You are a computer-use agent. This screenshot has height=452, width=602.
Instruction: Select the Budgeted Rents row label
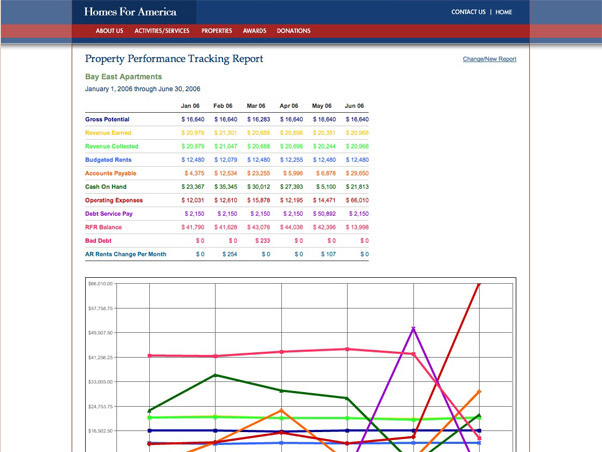[108, 160]
